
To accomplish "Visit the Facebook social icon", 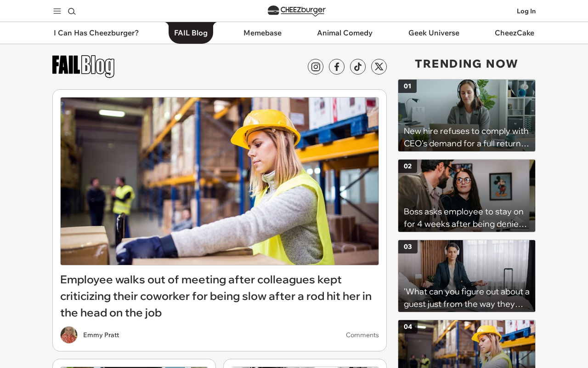I will (x=337, y=67).
